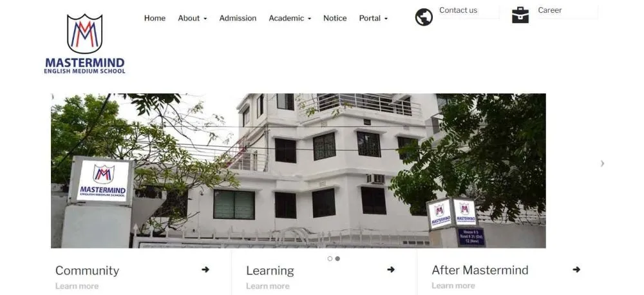Click the school building slideshow image
The height and width of the screenshot is (295, 644).
[298, 171]
